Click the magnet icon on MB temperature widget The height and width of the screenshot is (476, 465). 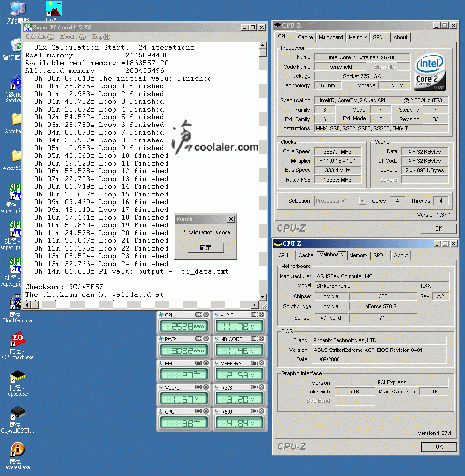[x=198, y=363]
